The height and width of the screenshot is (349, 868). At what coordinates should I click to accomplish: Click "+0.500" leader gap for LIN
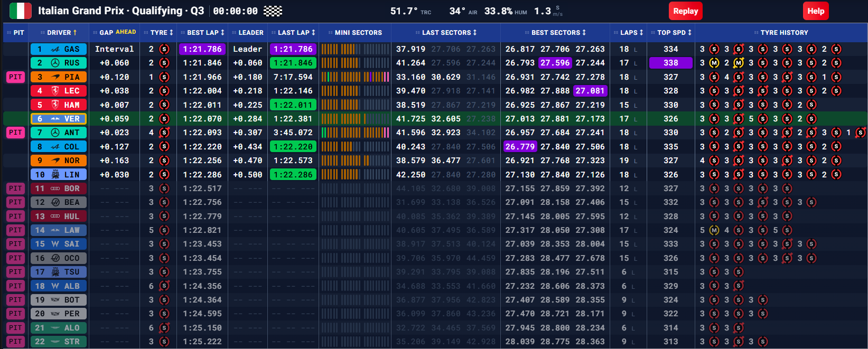click(x=248, y=175)
